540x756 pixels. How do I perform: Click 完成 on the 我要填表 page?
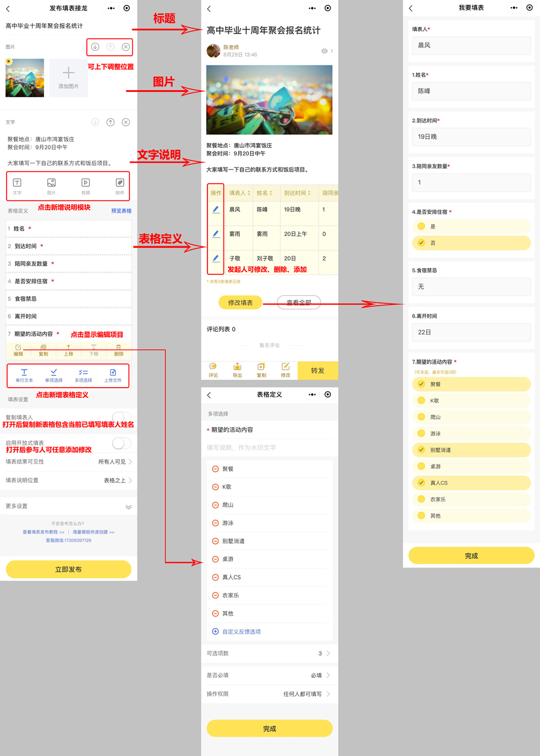[x=471, y=556]
